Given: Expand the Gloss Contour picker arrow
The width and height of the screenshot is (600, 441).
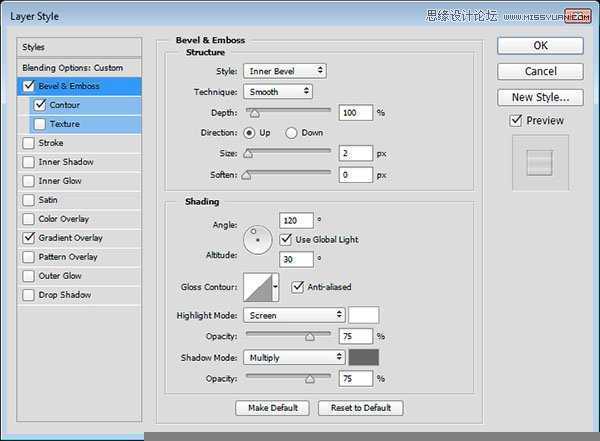Looking at the screenshot, I should (x=276, y=287).
